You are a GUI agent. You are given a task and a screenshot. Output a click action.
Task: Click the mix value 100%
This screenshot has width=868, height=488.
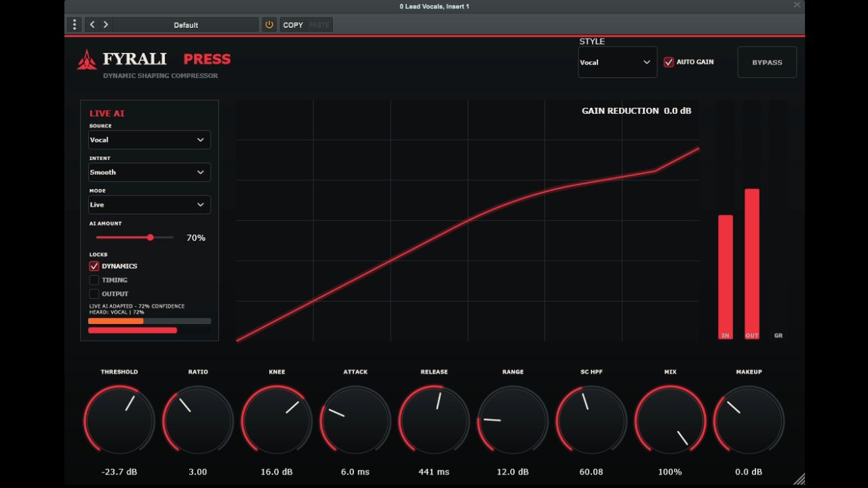tap(670, 472)
